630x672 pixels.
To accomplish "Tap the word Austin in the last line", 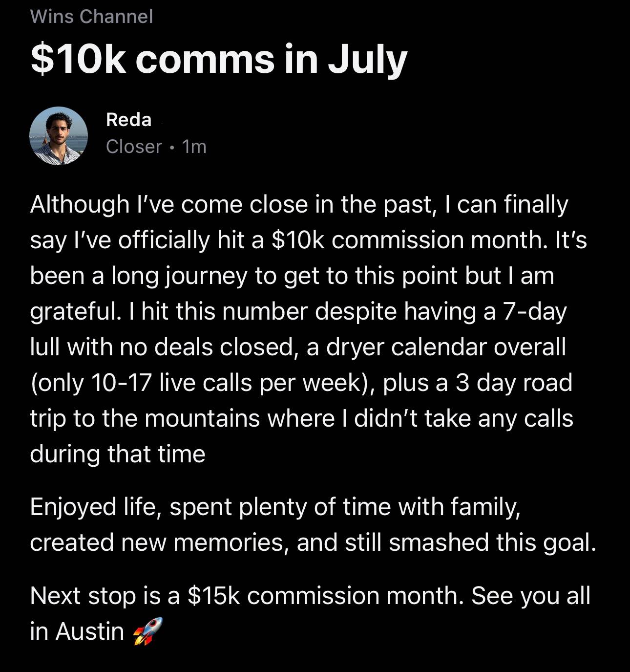I will click(90, 631).
